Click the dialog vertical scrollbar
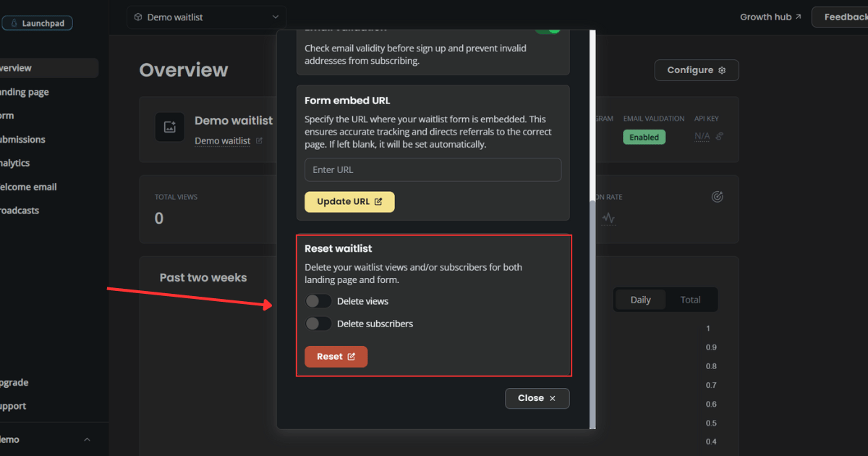868x456 pixels. pyautogui.click(x=593, y=315)
